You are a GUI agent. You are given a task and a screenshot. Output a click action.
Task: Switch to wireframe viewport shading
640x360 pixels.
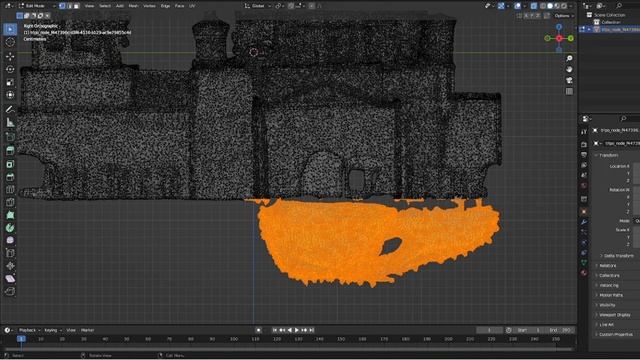pyautogui.click(x=543, y=6)
